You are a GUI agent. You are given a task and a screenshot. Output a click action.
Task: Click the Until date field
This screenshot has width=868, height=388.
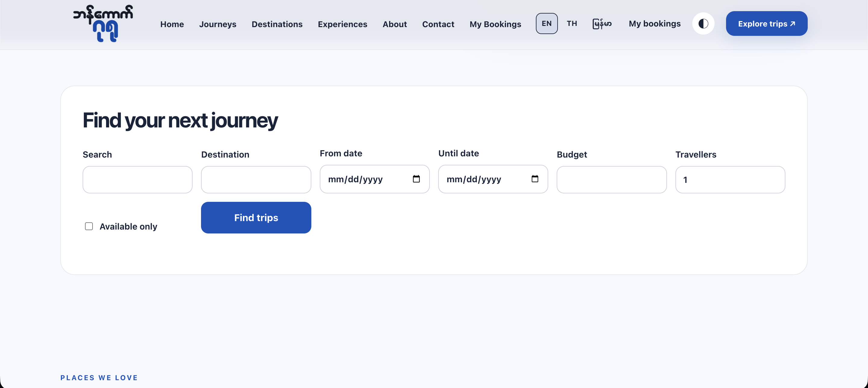pyautogui.click(x=493, y=179)
